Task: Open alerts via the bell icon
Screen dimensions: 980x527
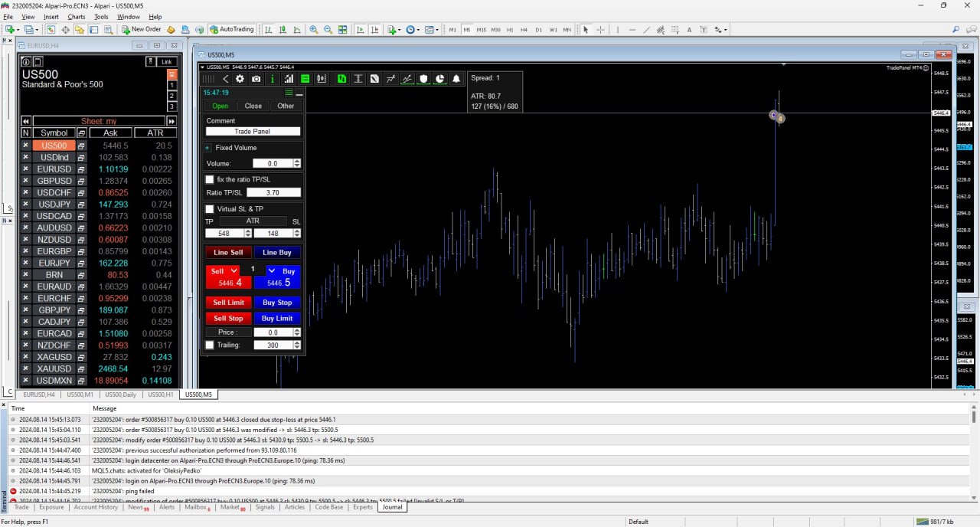Action: coord(456,78)
